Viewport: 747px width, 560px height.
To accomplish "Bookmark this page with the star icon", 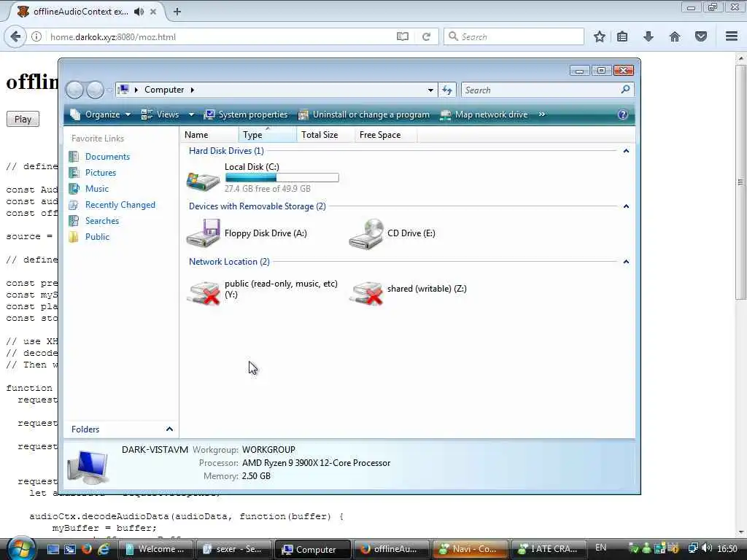I will [x=600, y=36].
